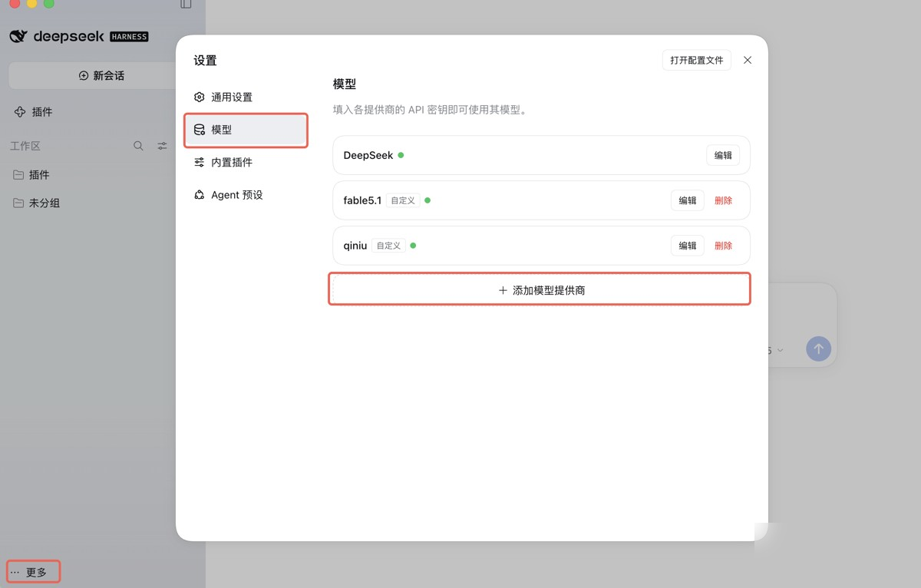Viewport: 921px width, 588px height.
Task: Select the 通用设置 settings tab
Action: 246,97
